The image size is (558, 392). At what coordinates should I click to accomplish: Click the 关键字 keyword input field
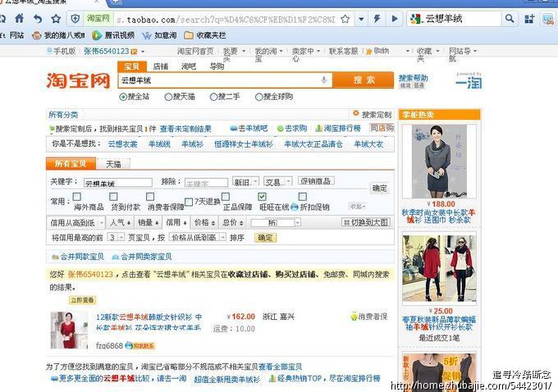click(118, 183)
